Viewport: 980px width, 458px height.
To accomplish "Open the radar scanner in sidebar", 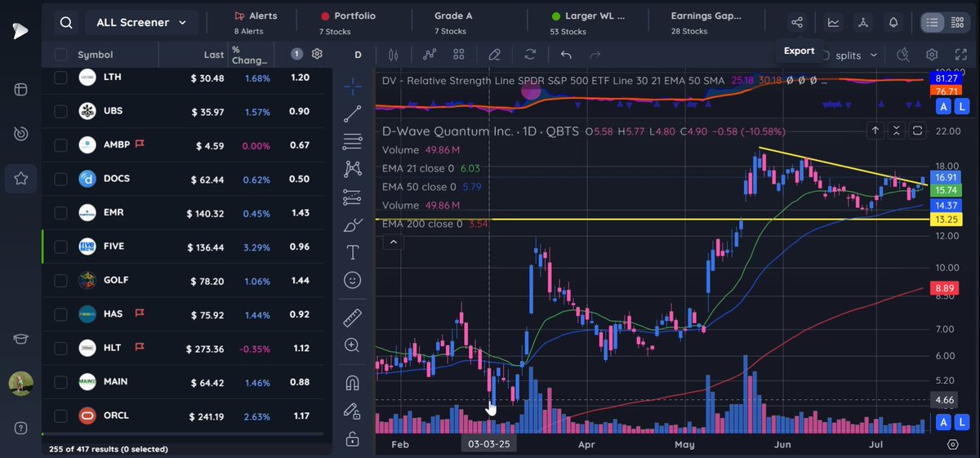I will [x=20, y=133].
